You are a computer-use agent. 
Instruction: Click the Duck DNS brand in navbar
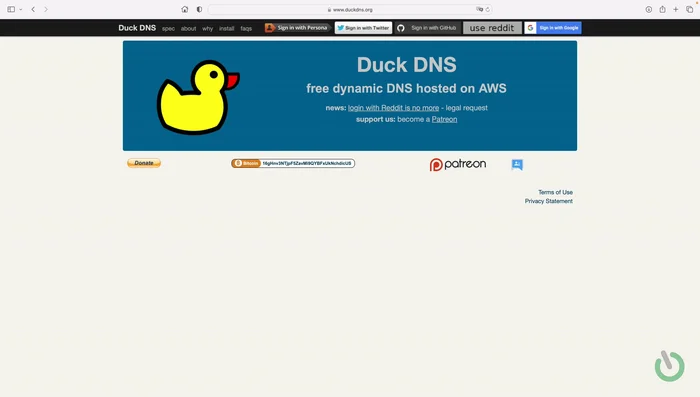137,28
